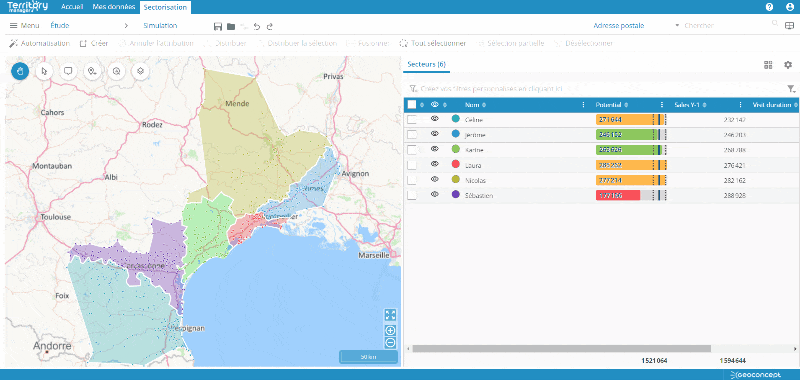Check the checkbox for Laura row

pyautogui.click(x=412, y=165)
